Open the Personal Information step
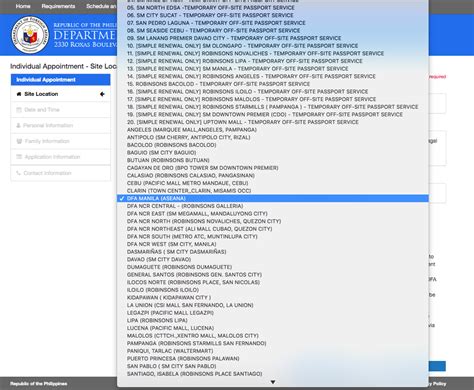The width and height of the screenshot is (474, 390). pos(61,125)
